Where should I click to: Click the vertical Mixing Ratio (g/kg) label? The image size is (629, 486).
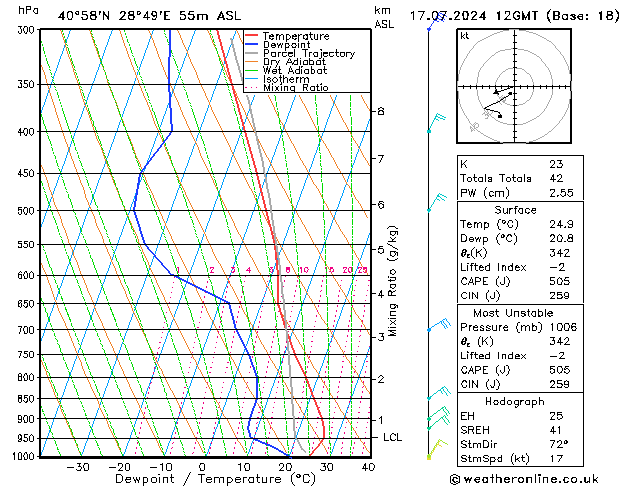click(x=392, y=281)
